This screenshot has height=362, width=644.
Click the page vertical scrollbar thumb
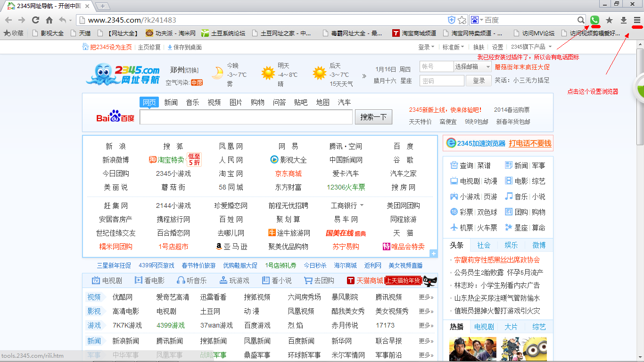[640, 96]
